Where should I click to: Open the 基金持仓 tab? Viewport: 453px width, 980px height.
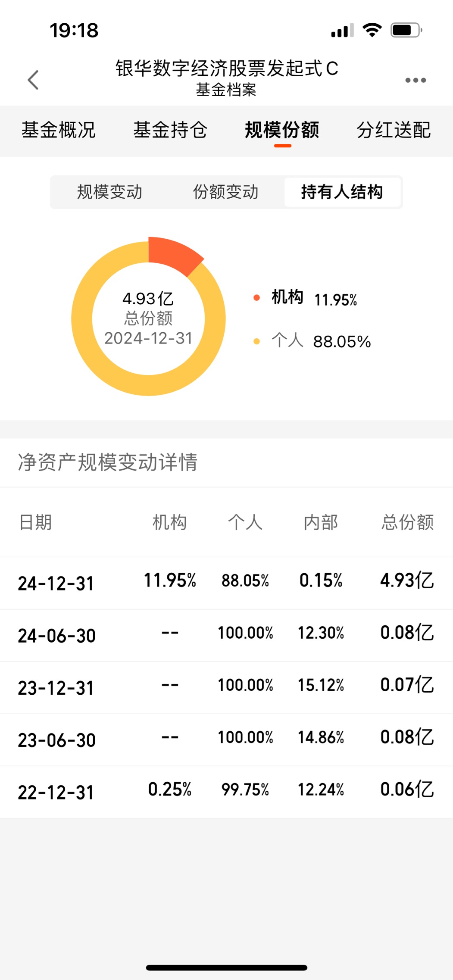click(170, 130)
